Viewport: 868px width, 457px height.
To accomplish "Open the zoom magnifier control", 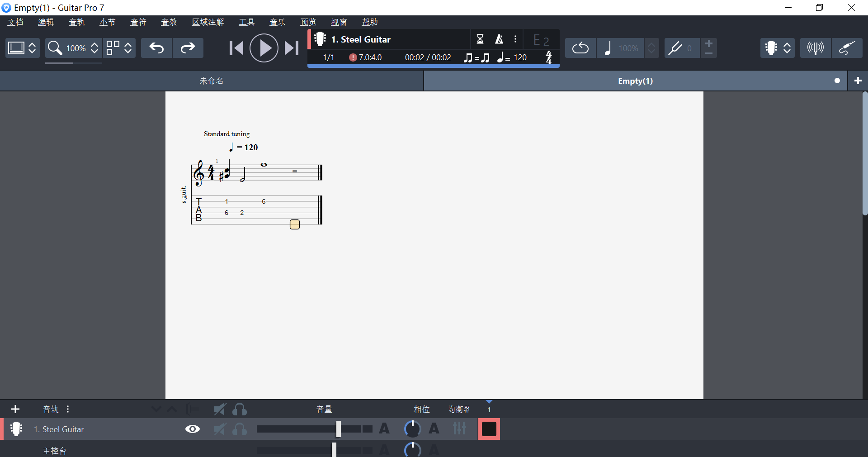I will pyautogui.click(x=56, y=48).
